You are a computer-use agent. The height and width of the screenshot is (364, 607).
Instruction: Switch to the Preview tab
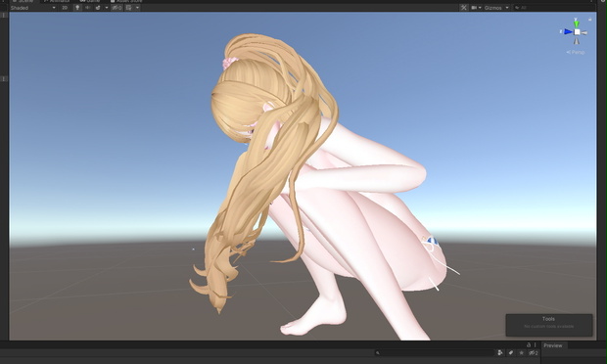point(553,345)
